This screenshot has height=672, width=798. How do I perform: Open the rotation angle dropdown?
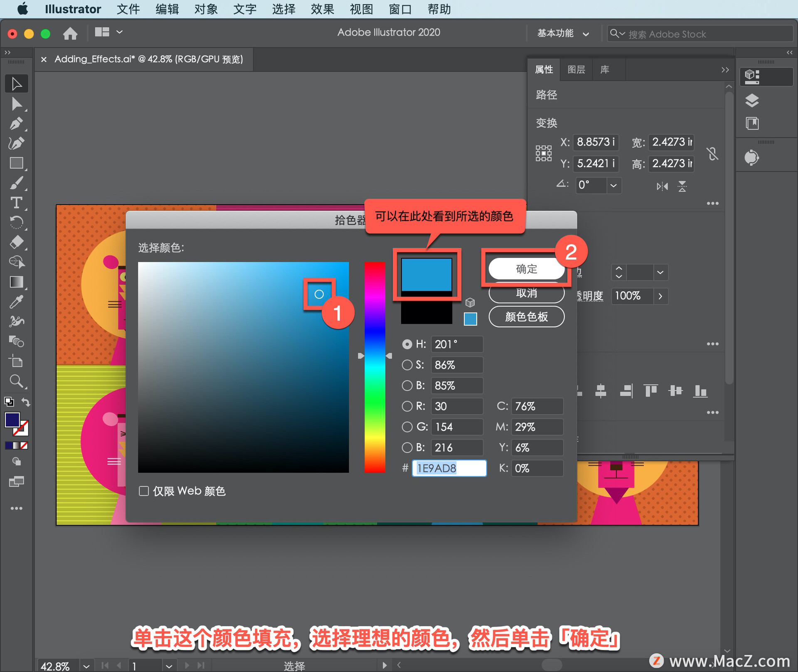(613, 185)
